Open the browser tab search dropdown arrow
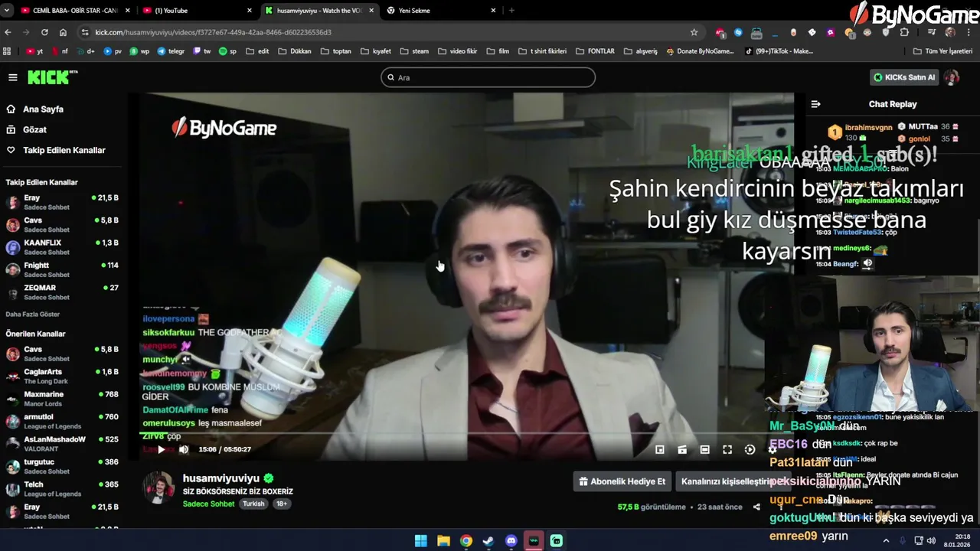Image resolution: width=980 pixels, height=551 pixels. click(x=7, y=10)
